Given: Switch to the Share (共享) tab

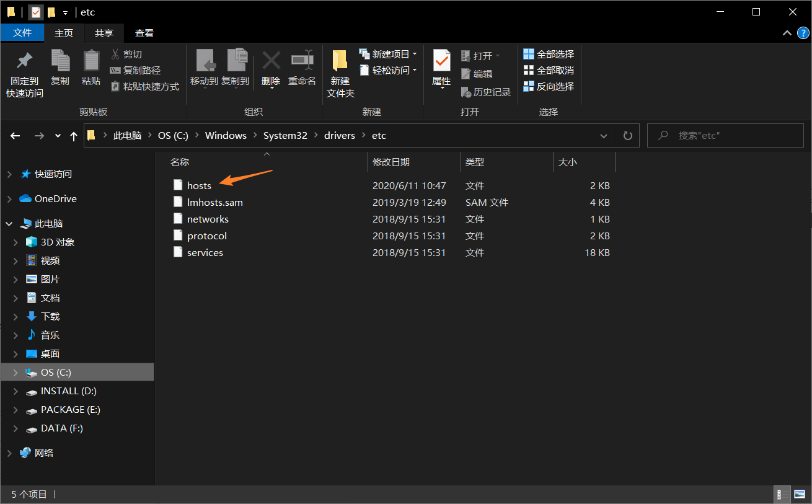Looking at the screenshot, I should coord(104,33).
